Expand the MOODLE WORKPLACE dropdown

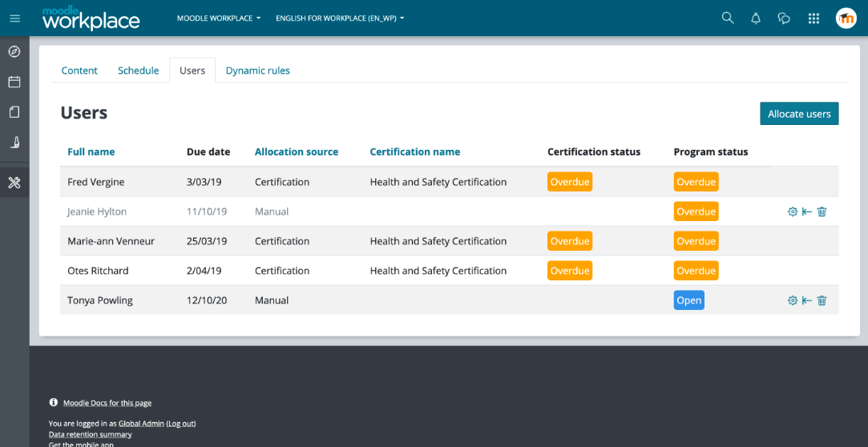(219, 18)
